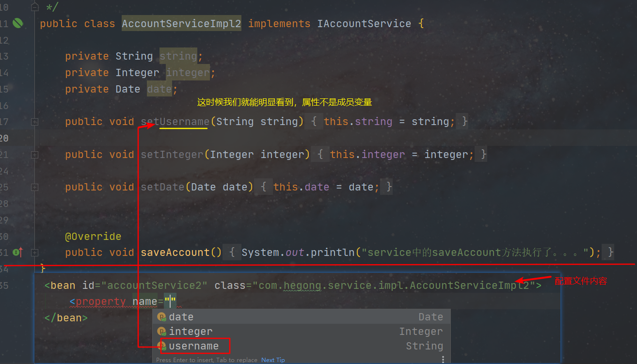Click the property icon next to integer
This screenshot has width=637, height=364.
[x=162, y=332]
